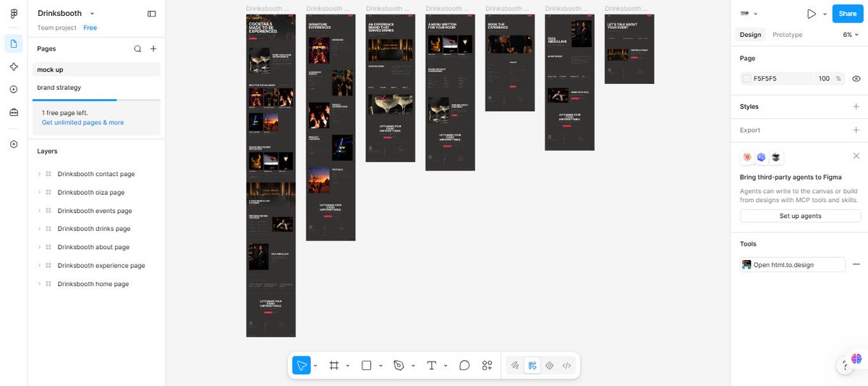Select the brand strategy page
Screen dimensions: 868x386
(96, 88)
